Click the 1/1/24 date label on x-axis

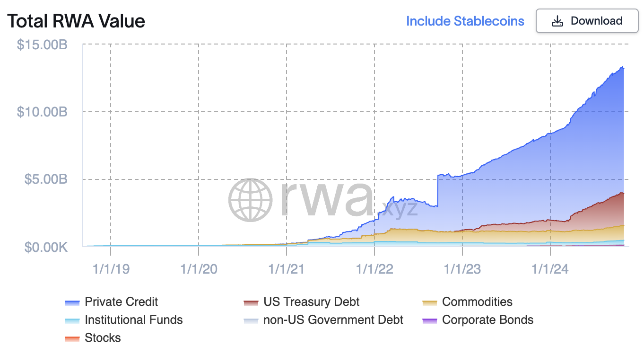coord(551,268)
